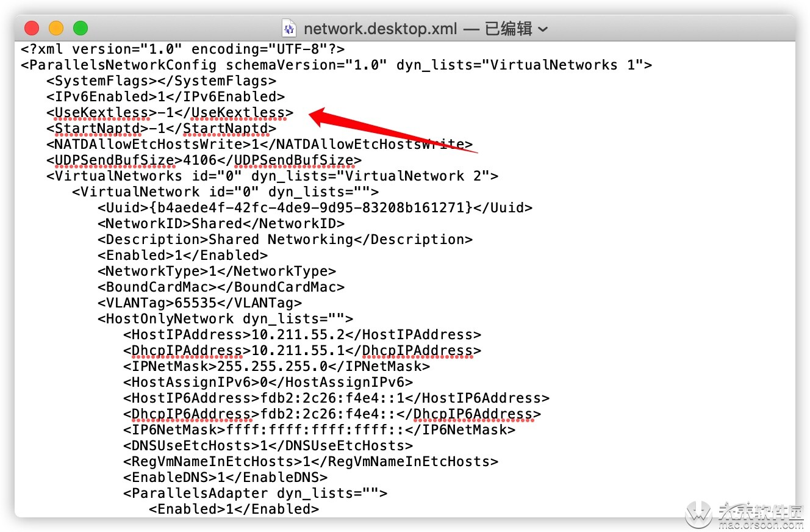Click the UseKextless line
This screenshot has width=810, height=532.
(x=170, y=112)
